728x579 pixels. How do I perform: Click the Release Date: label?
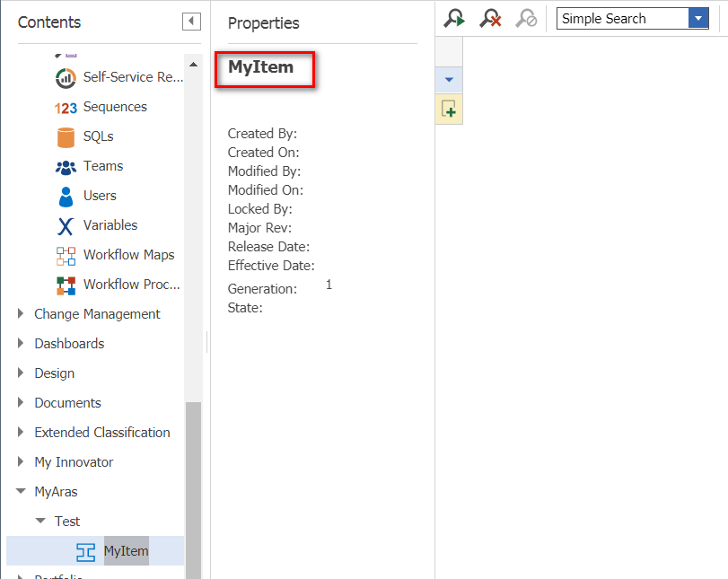pos(268,247)
